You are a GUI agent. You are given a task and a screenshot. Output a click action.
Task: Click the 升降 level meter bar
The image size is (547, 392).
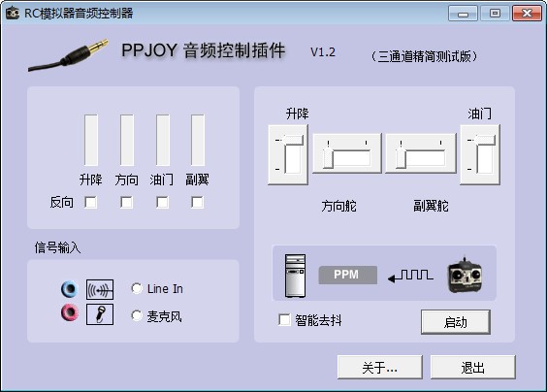pos(91,140)
